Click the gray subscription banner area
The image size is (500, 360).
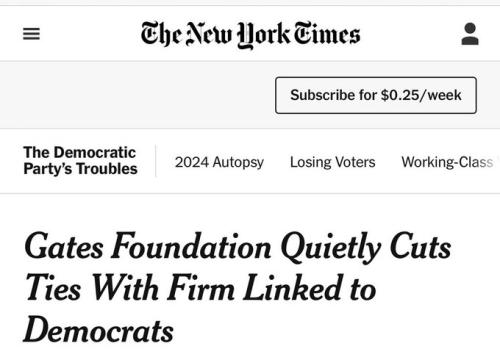coord(250,95)
